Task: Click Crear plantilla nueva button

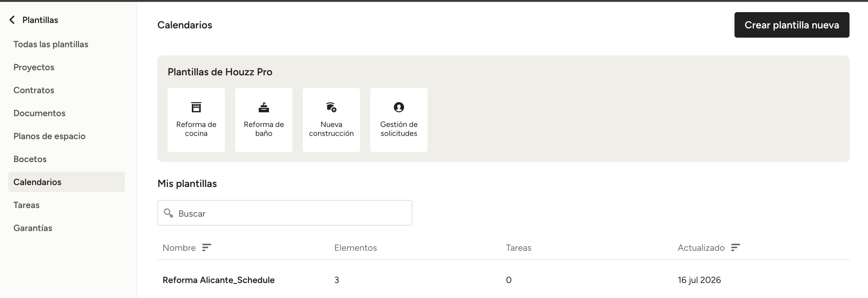Action: (792, 25)
